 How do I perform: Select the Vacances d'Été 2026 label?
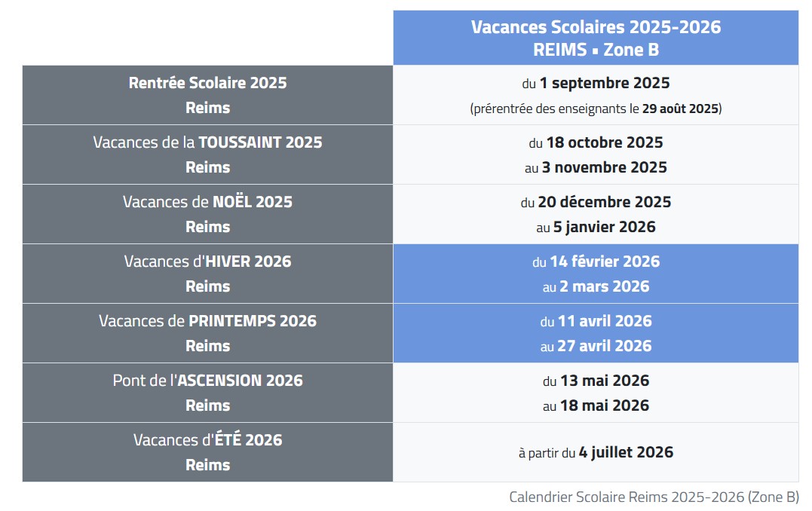[x=208, y=440]
